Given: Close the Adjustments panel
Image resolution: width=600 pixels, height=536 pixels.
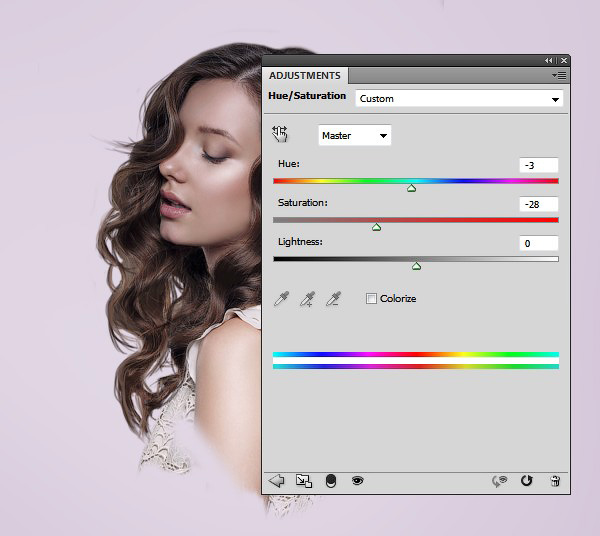Looking at the screenshot, I should [564, 60].
